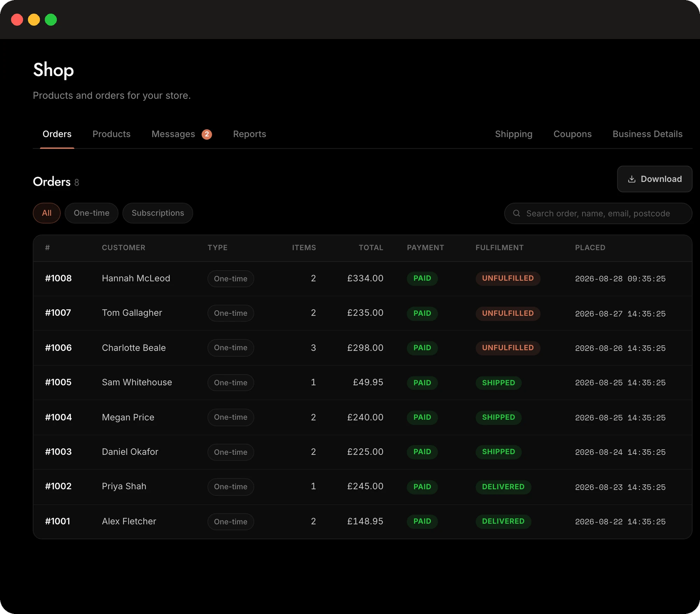Click the ITEMS column header
The width and height of the screenshot is (700, 614).
(x=304, y=248)
